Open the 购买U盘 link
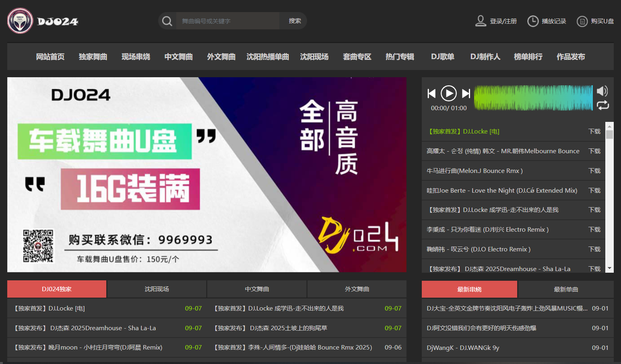The height and width of the screenshot is (364, 621). click(602, 21)
